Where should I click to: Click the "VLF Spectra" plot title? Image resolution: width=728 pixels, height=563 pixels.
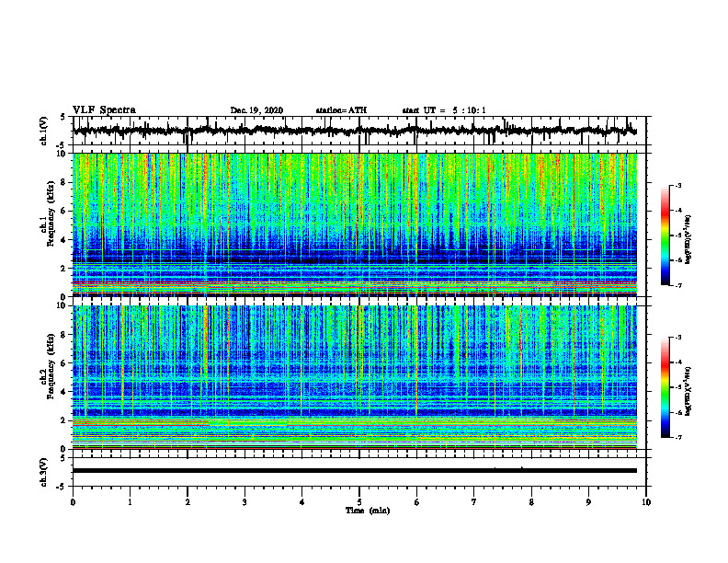pyautogui.click(x=104, y=109)
